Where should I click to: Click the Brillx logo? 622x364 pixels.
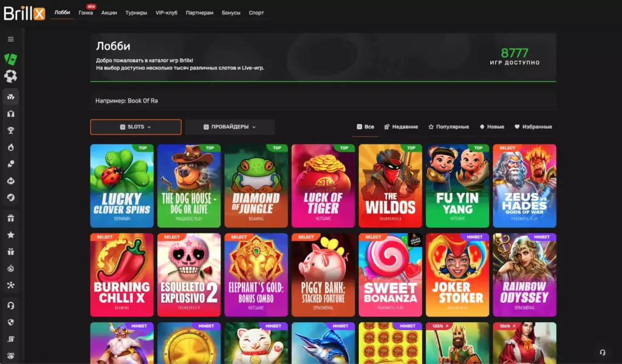pyautogui.click(x=23, y=11)
